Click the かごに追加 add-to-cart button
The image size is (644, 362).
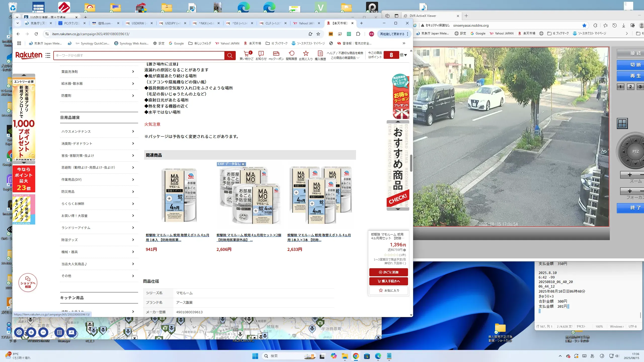[x=388, y=272]
